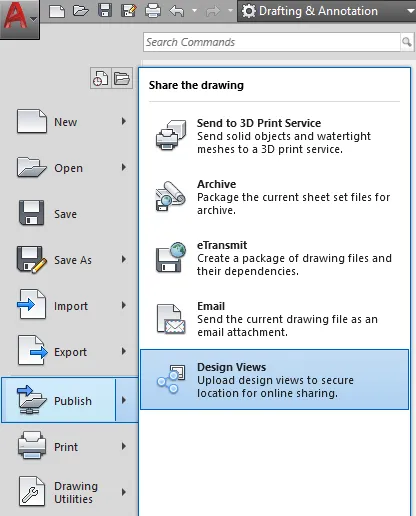Choose Send to 3D Print Service
The height and width of the screenshot is (516, 416).
click(x=274, y=136)
